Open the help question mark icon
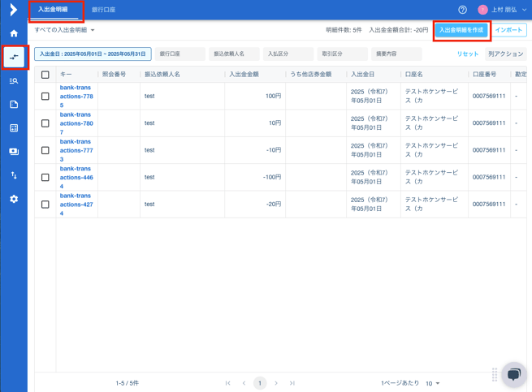This screenshot has height=392, width=532. 462,10
